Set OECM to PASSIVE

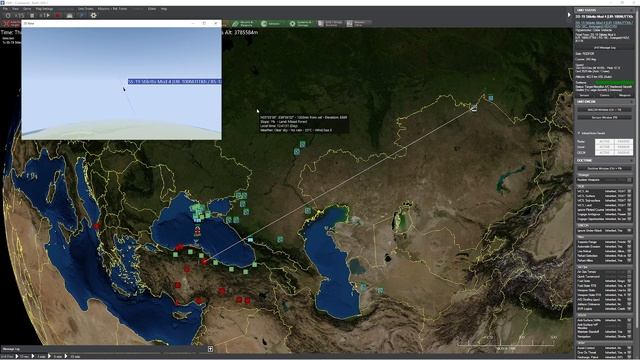(x=623, y=152)
